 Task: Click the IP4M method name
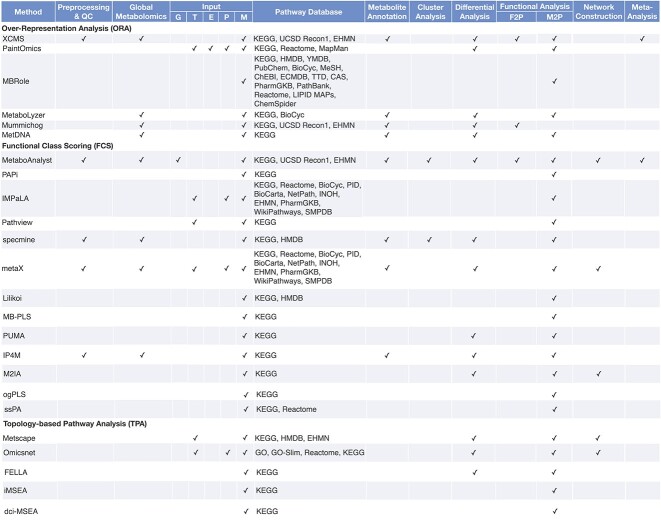[12, 355]
